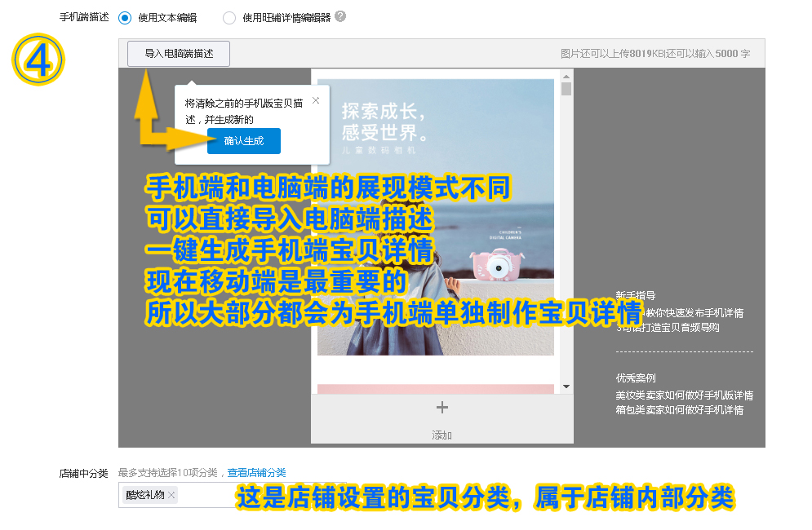Open the 教你快速发布手机详情 guide link
Screen dimensions: 812x530
(697, 312)
